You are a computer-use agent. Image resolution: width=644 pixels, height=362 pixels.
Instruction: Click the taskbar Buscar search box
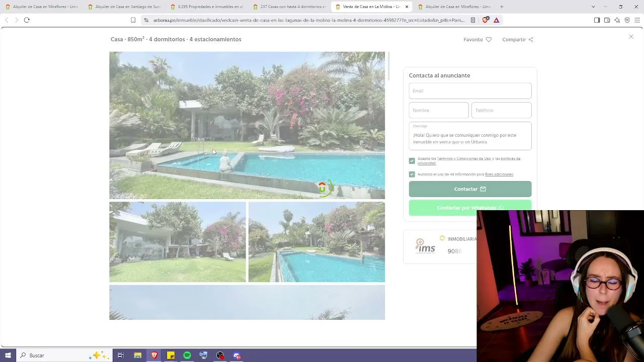[64, 355]
